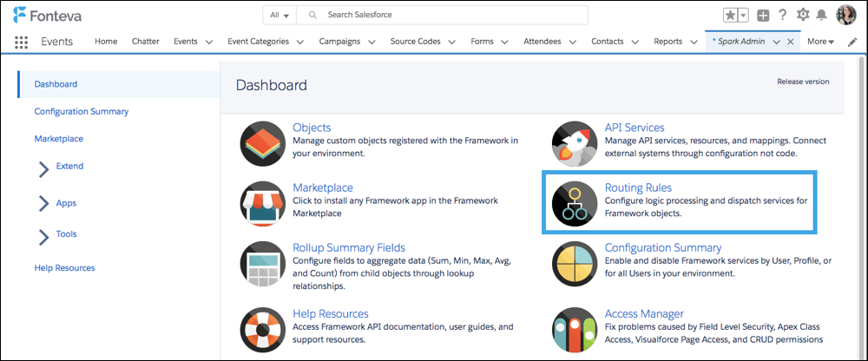Open the Rollup Summary Fields link
The image size is (868, 361).
pos(349,247)
